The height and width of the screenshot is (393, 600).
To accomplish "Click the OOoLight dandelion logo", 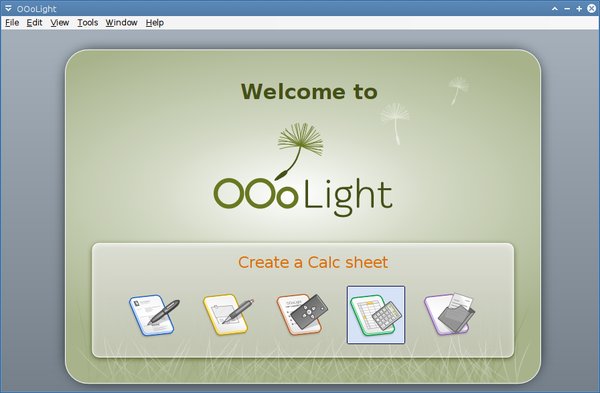I will click(303, 170).
